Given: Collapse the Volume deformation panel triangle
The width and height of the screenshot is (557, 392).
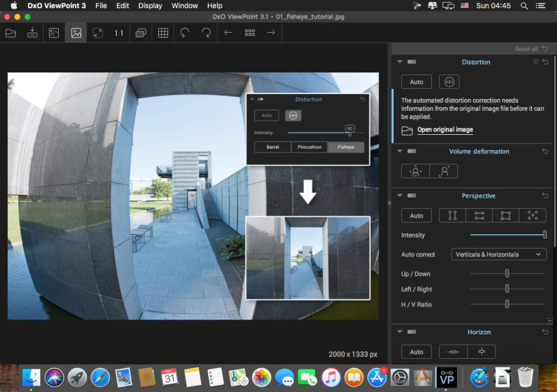Looking at the screenshot, I should [x=400, y=151].
